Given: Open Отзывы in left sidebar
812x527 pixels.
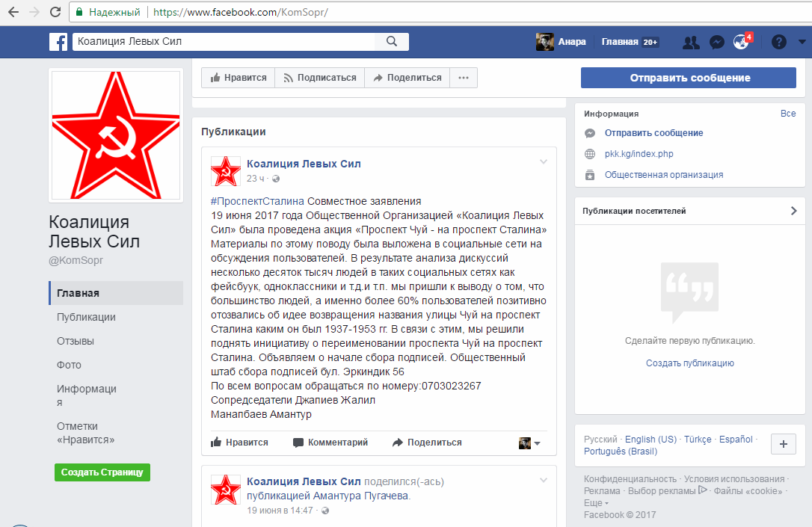Looking at the screenshot, I should 76,341.
